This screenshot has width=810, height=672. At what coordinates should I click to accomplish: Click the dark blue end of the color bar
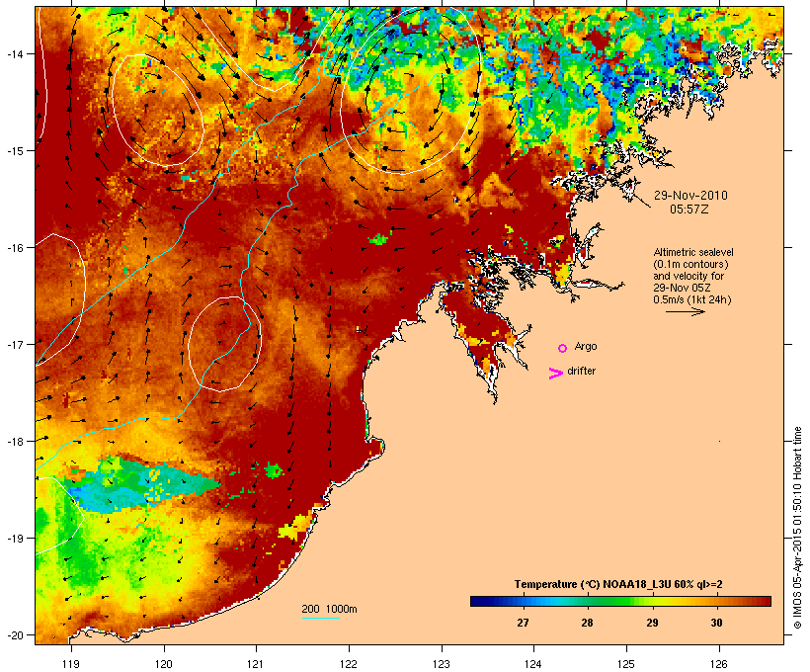[478, 601]
